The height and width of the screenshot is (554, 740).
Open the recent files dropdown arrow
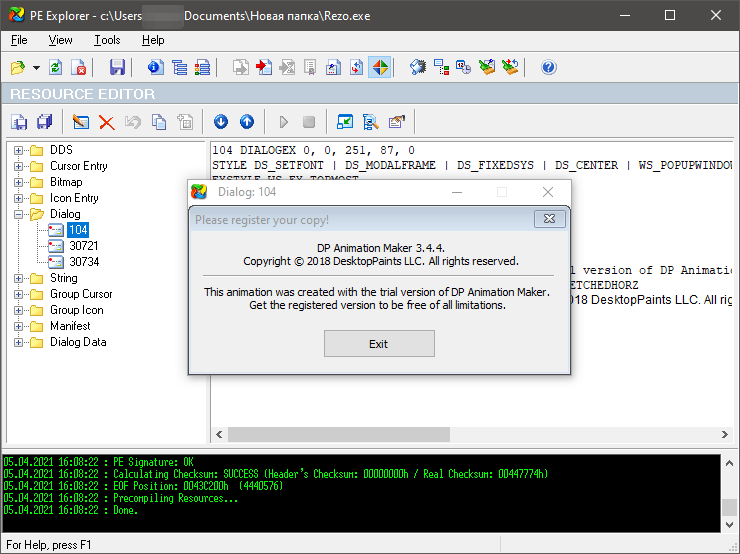point(36,67)
